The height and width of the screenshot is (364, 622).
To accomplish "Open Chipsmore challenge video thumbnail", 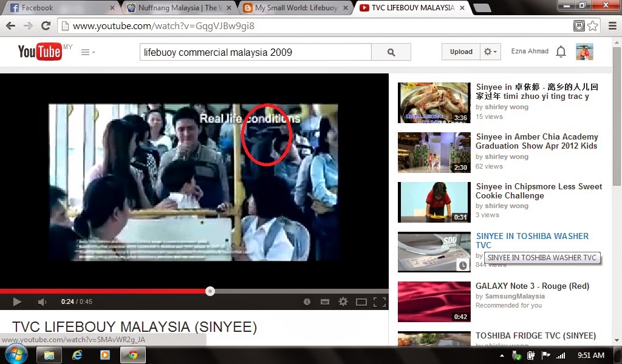I will pyautogui.click(x=434, y=203).
